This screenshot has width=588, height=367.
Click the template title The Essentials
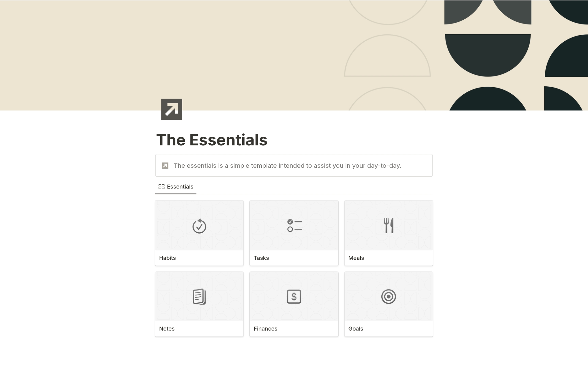pos(212,140)
